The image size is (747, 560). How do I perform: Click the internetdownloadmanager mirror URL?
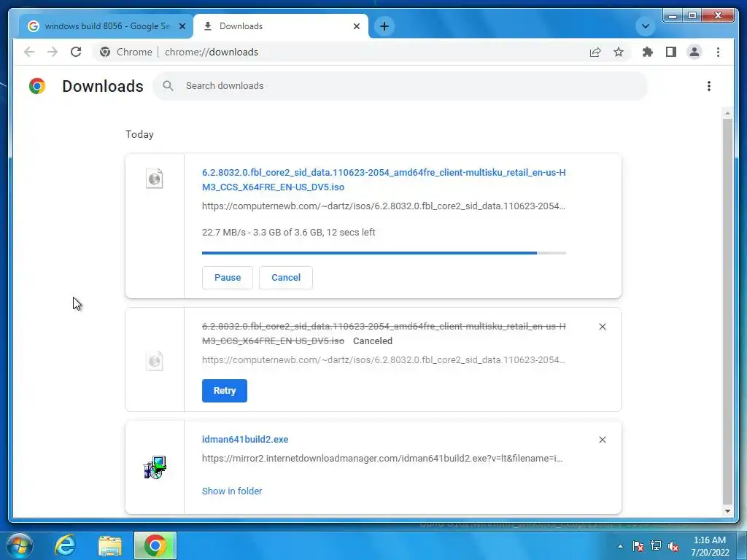point(382,459)
